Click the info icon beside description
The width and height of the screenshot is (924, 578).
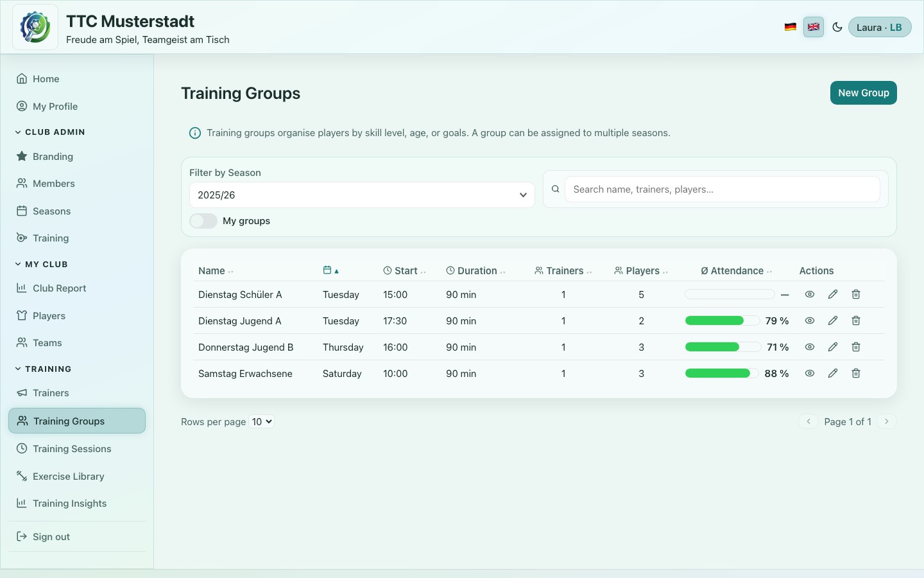tap(194, 133)
